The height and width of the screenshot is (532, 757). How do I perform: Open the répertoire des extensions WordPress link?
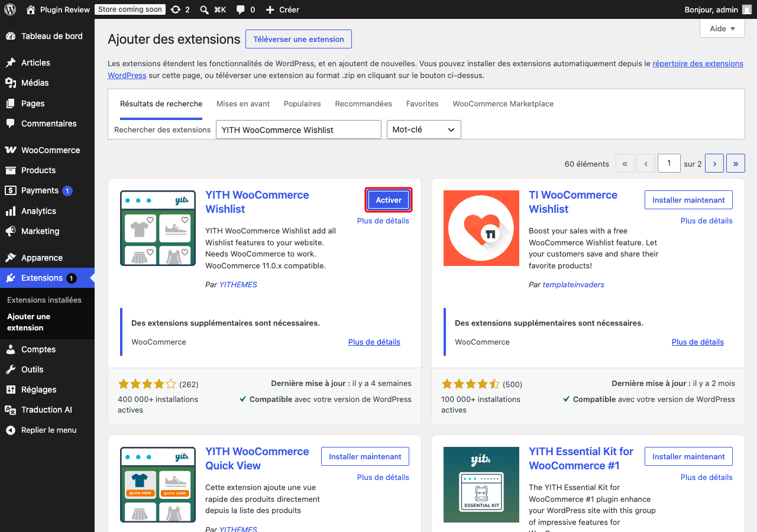pyautogui.click(x=698, y=64)
